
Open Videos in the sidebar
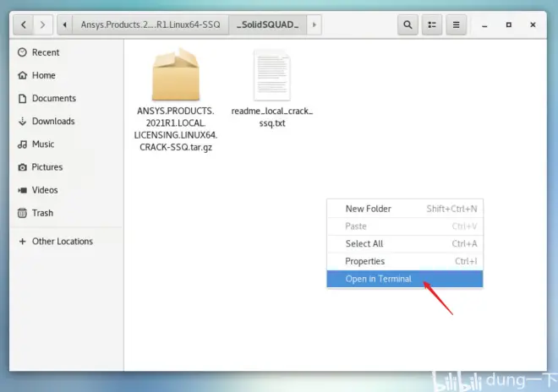coord(67,190)
